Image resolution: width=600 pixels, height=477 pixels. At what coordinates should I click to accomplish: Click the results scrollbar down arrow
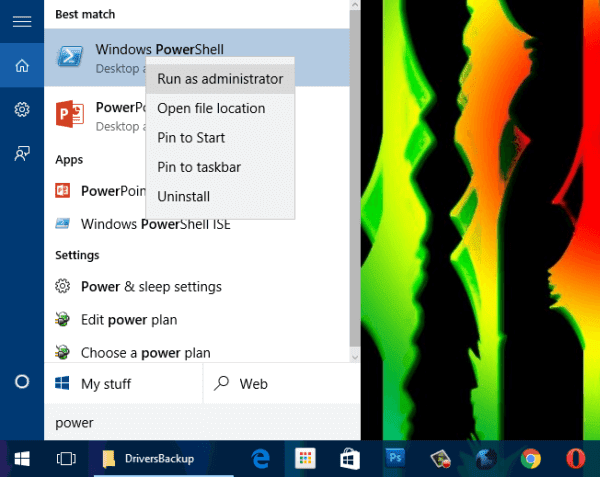coord(355,357)
